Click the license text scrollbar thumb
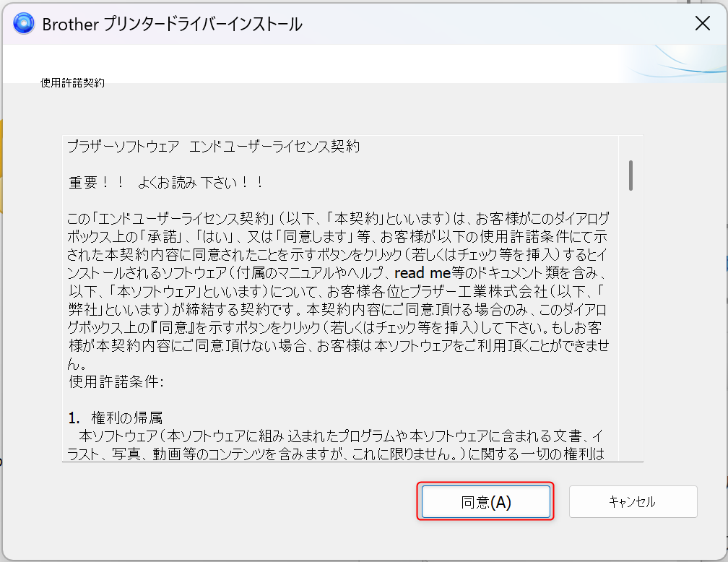Viewport: 728px width, 562px height. [x=630, y=175]
